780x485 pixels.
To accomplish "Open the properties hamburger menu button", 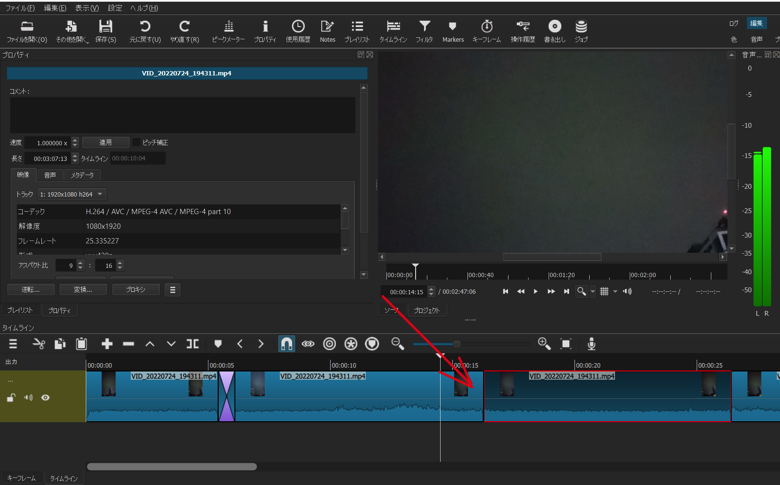I will (173, 290).
